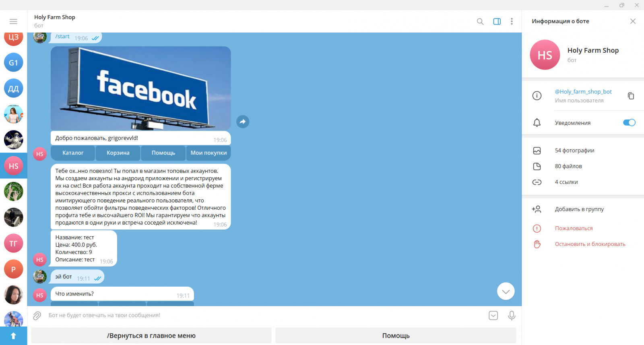This screenshot has height=345, width=644.
Task: Click the HS avatar beside product message
Action: [x=40, y=260]
